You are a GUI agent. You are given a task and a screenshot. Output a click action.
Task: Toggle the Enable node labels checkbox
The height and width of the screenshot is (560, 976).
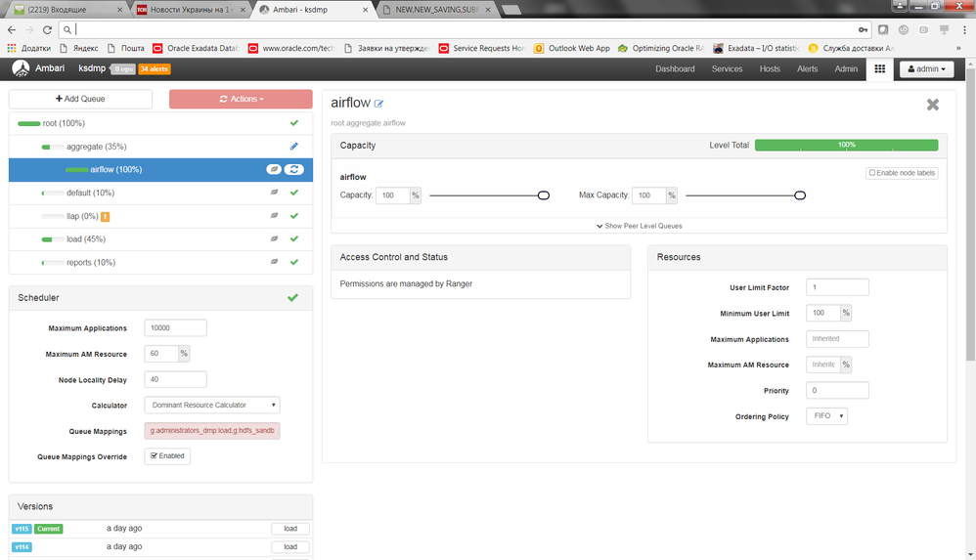click(872, 173)
